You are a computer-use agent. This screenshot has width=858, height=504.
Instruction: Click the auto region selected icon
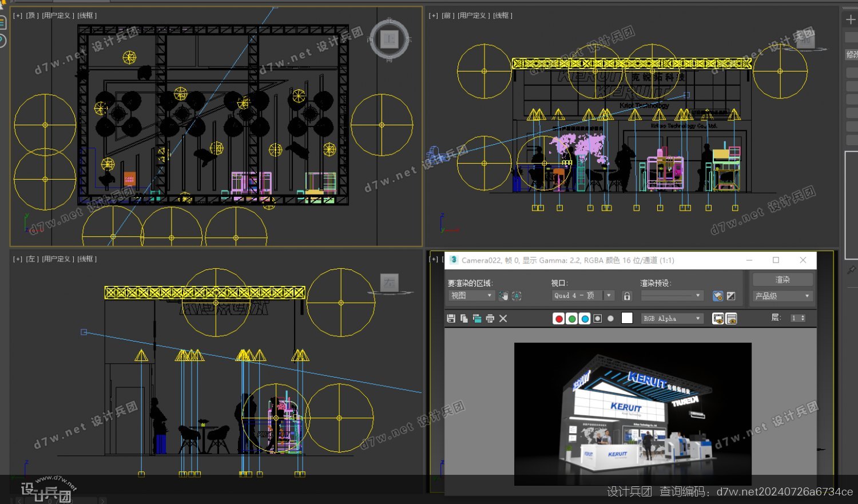517,296
